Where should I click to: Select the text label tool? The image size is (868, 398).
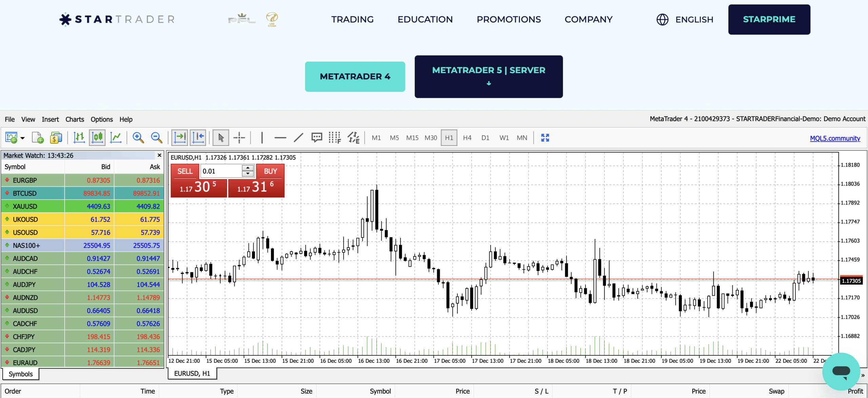(317, 138)
